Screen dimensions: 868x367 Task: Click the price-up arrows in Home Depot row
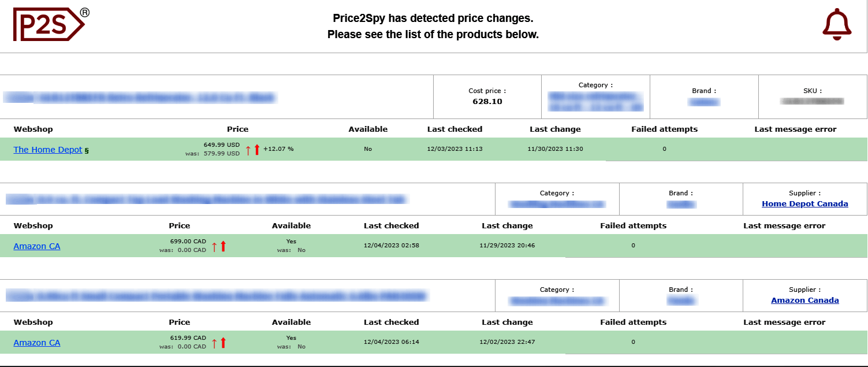(x=252, y=150)
